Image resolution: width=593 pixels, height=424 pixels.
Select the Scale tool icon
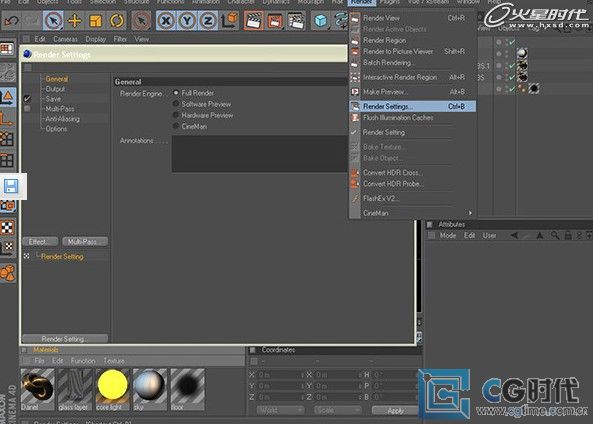(x=96, y=20)
